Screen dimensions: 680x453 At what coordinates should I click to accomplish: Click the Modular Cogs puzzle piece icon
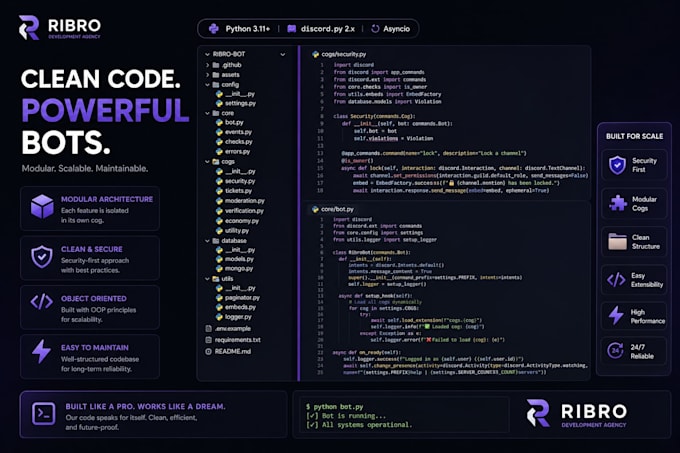click(618, 203)
